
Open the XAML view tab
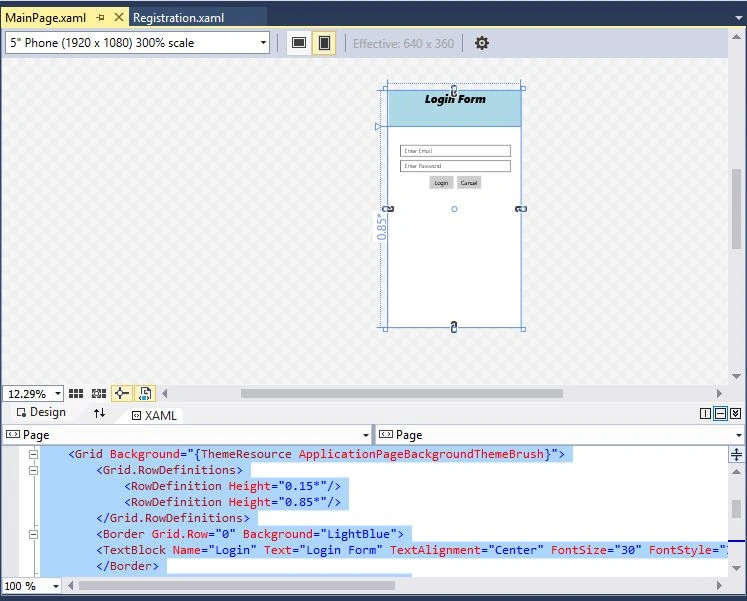coord(154,415)
